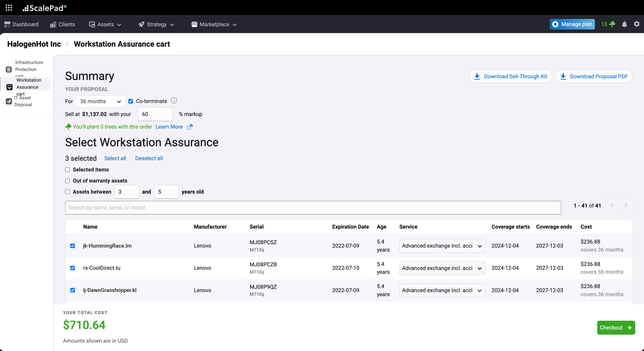Click serial MJ08P9QZ

263,287
